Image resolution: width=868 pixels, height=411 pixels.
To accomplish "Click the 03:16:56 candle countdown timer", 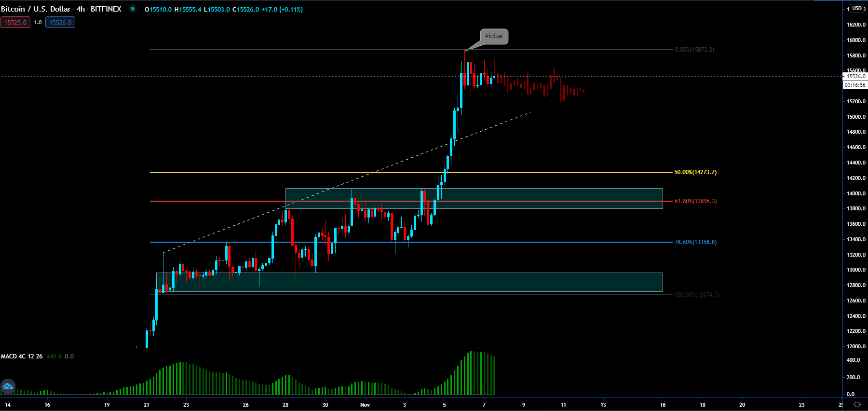I will (x=855, y=85).
